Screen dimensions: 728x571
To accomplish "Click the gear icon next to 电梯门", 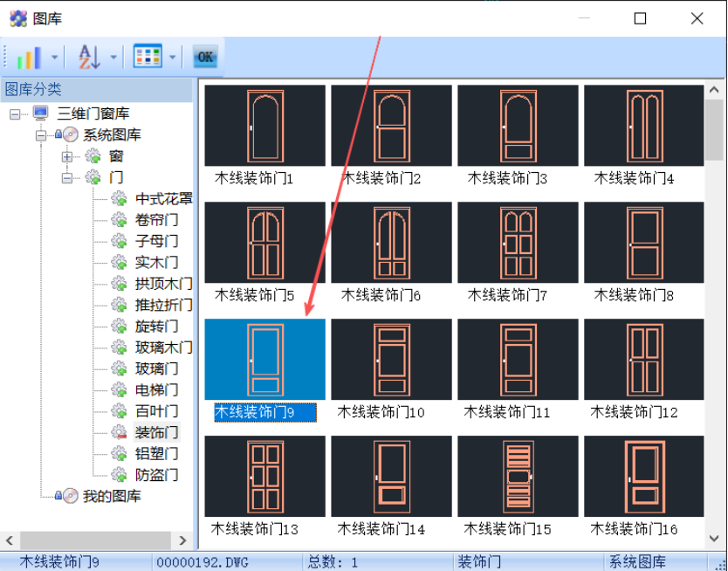I will pos(119,389).
